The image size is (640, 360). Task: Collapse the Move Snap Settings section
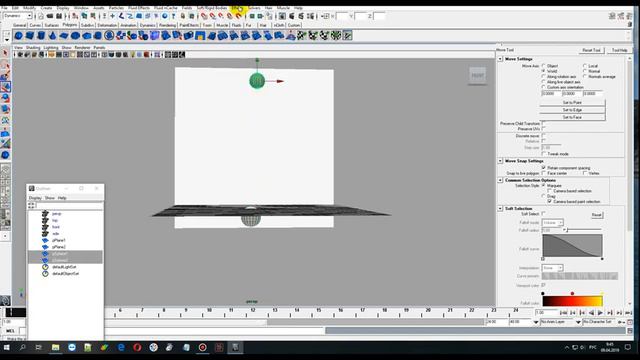[x=500, y=161]
